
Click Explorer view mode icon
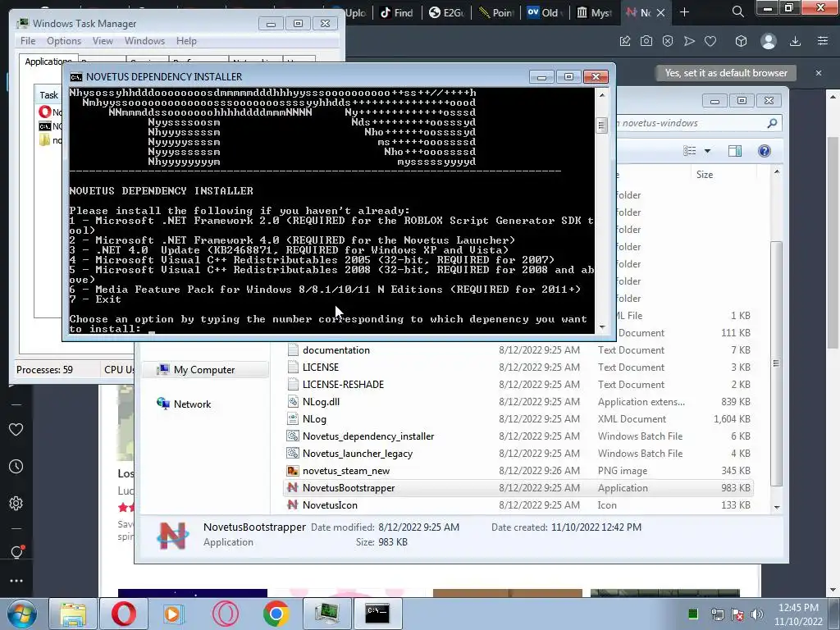point(690,151)
